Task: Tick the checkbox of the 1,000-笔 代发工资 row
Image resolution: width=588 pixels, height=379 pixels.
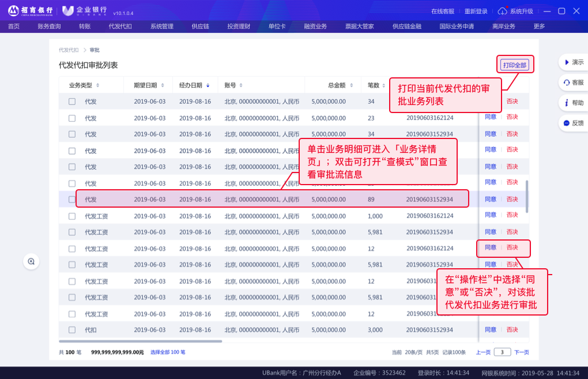Action: [72, 216]
